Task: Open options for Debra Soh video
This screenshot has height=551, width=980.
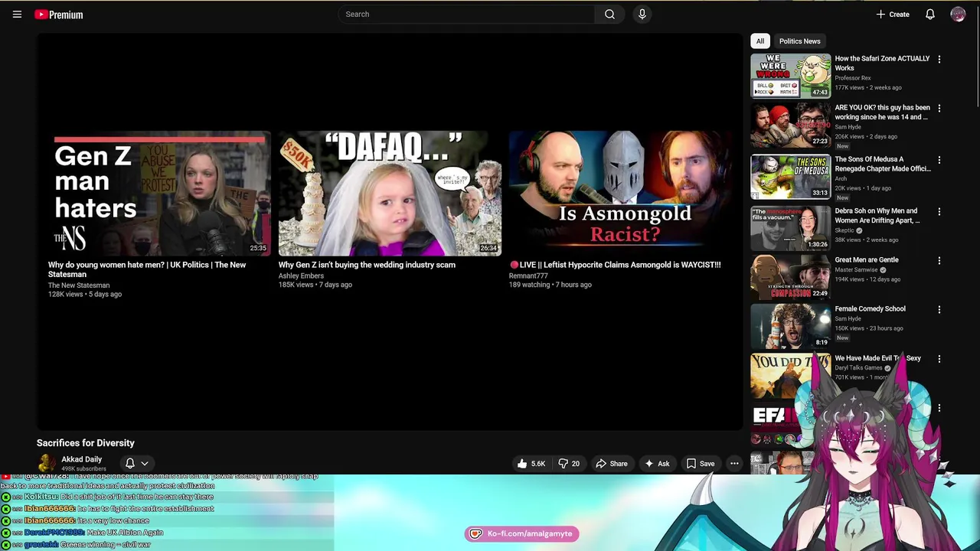Action: pos(939,211)
